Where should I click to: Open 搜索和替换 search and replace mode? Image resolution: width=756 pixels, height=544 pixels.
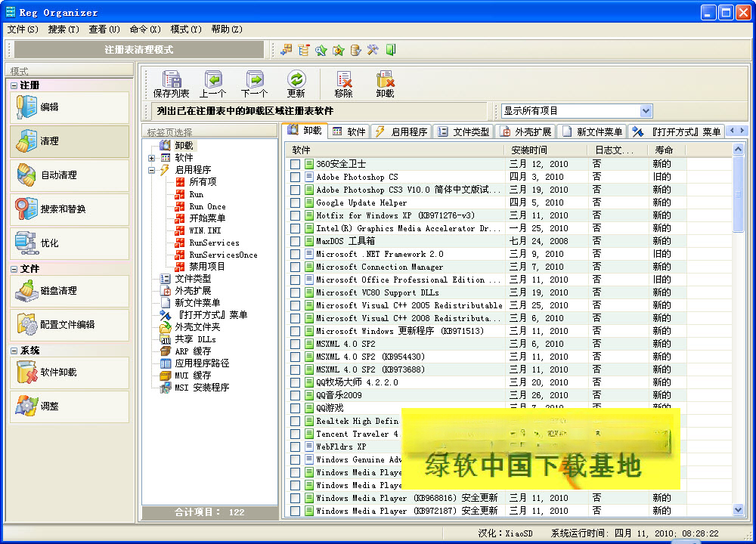pyautogui.click(x=70, y=209)
